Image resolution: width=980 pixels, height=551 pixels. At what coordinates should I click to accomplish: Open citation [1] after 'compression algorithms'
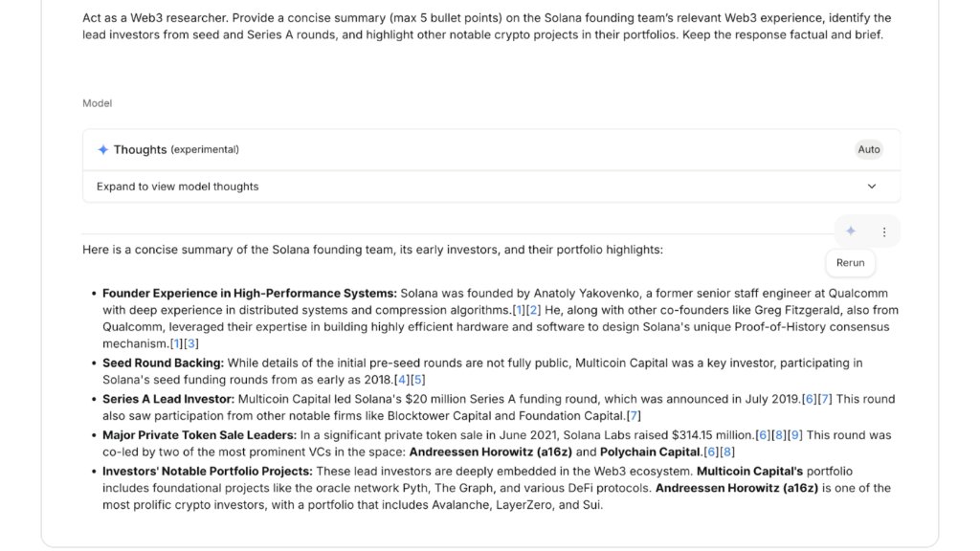(x=520, y=310)
